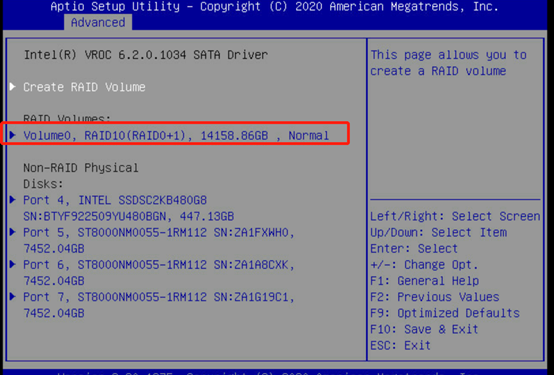Viewport: 554px width, 375px height.
Task: Select Port 7 disk with SN:ZA1G19C1
Action: (x=159, y=305)
